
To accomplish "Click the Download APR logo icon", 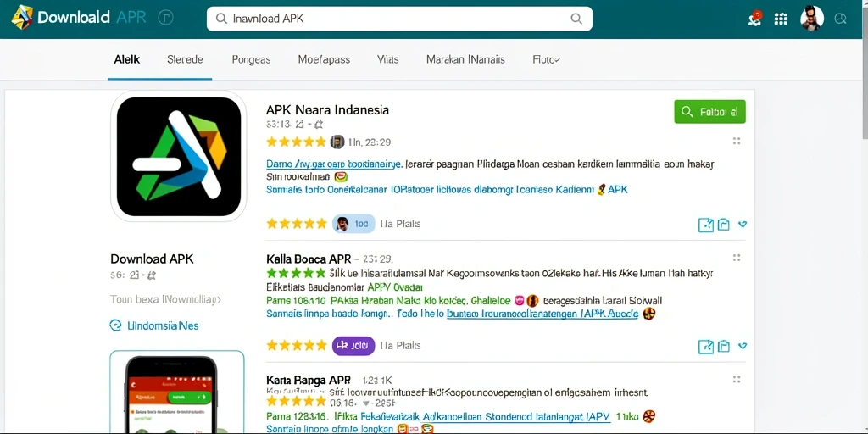I will 22,18.
